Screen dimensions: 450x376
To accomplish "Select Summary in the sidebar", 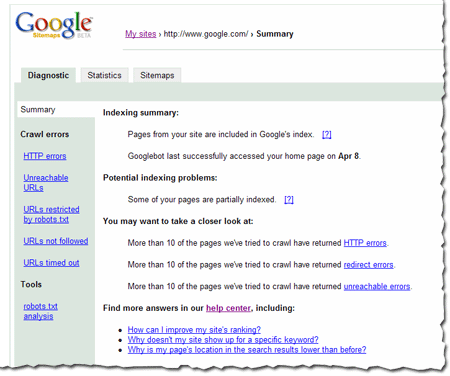I will [38, 110].
